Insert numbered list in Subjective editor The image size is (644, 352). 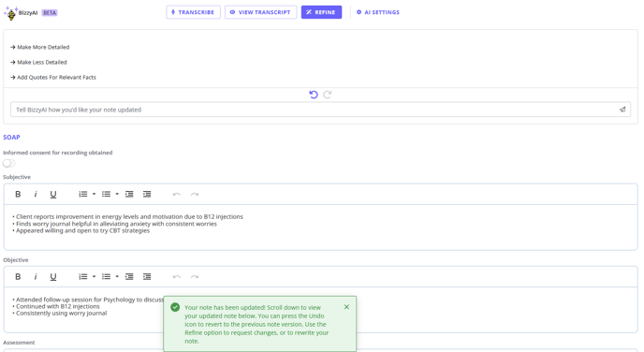[83, 195]
